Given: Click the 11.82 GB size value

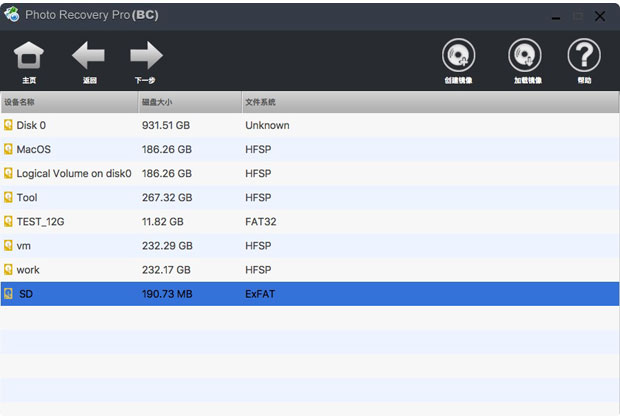Looking at the screenshot, I should point(163,222).
